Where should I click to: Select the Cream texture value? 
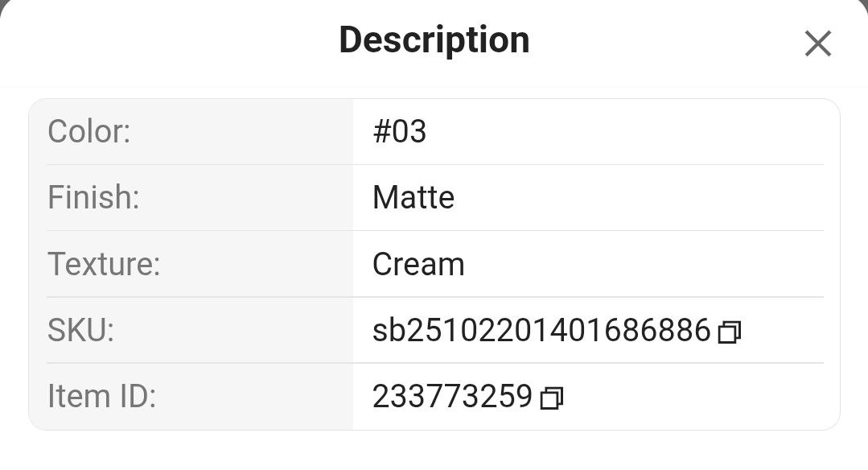[x=418, y=264]
